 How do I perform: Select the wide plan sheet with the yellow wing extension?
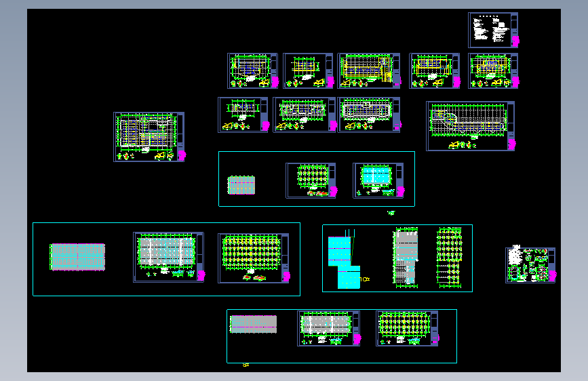click(369, 71)
